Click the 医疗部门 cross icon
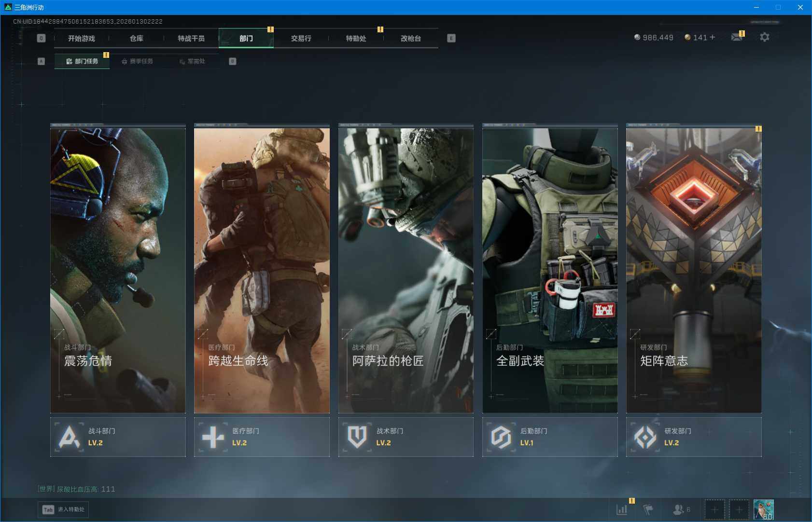This screenshot has height=522, width=812. coord(213,437)
